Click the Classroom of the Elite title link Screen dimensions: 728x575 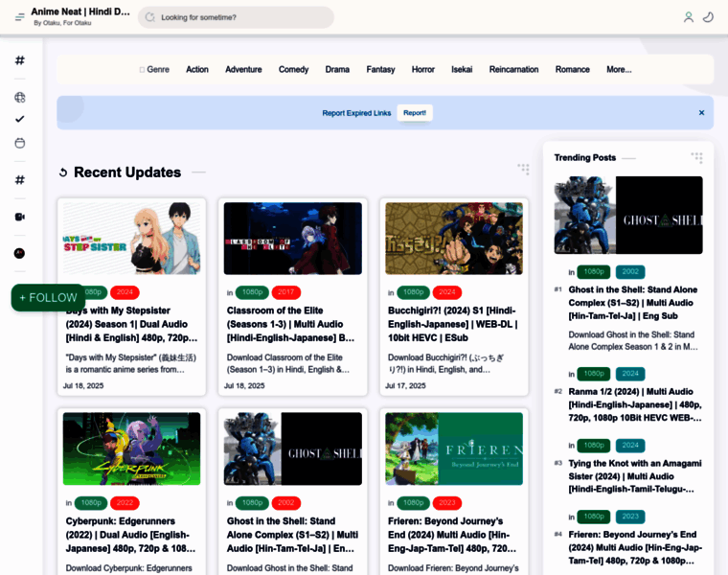tap(290, 324)
